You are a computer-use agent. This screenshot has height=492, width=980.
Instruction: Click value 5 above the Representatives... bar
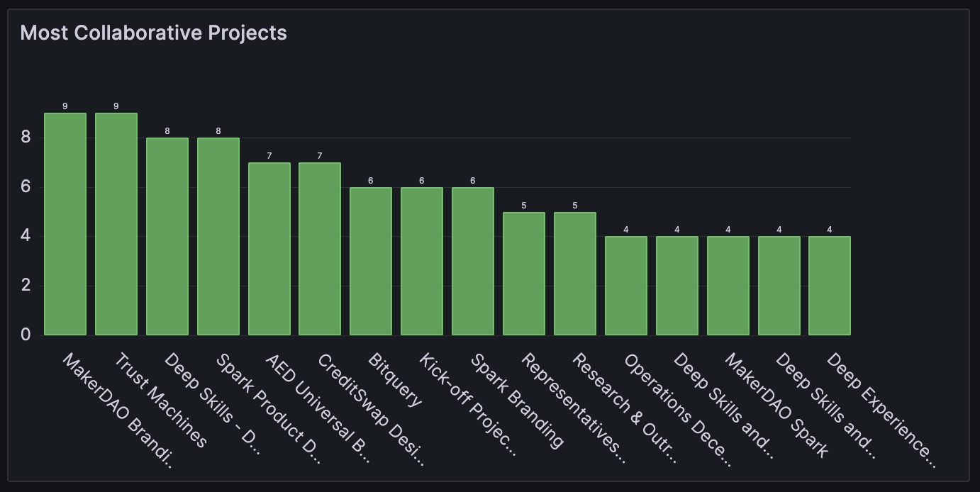pos(524,206)
